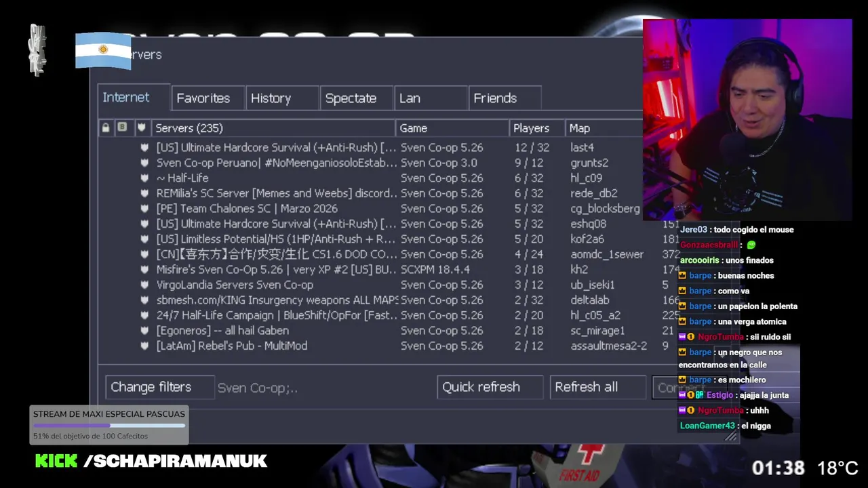Click the /SCHAPIRAMANUK channel name
This screenshot has height=488, width=868.
click(175, 462)
